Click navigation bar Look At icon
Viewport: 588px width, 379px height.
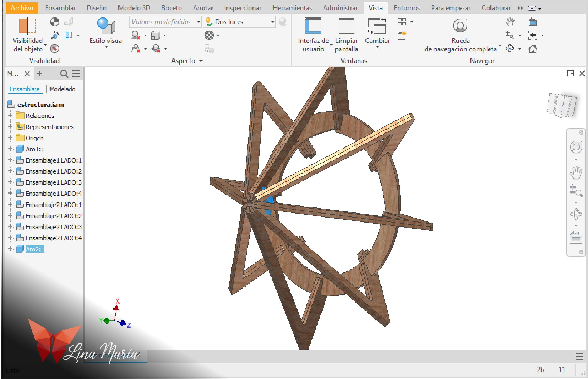(576, 238)
